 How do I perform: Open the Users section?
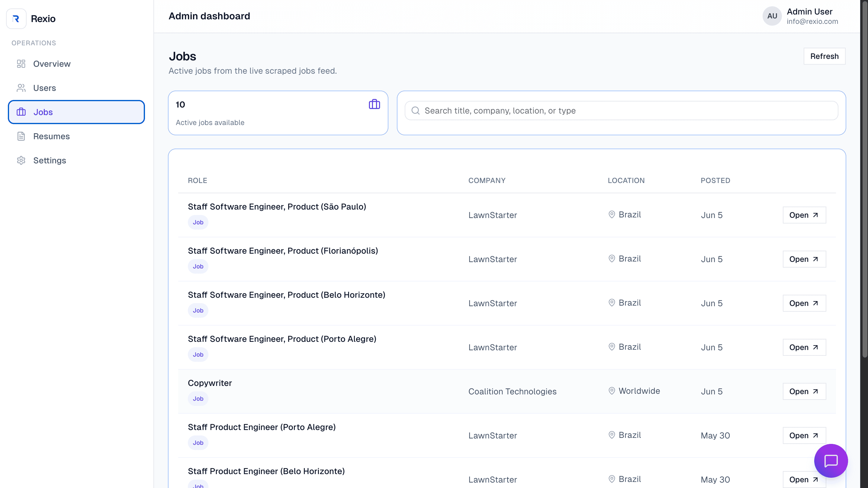pyautogui.click(x=76, y=88)
